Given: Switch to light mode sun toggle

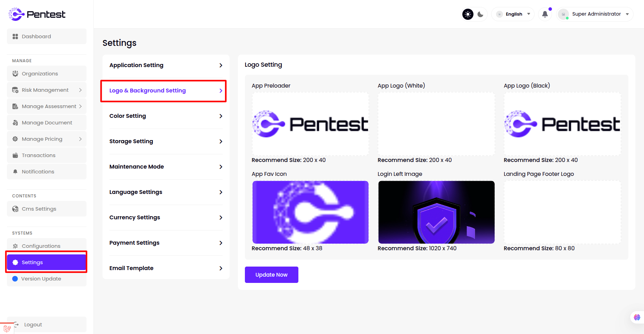Looking at the screenshot, I should (x=468, y=14).
